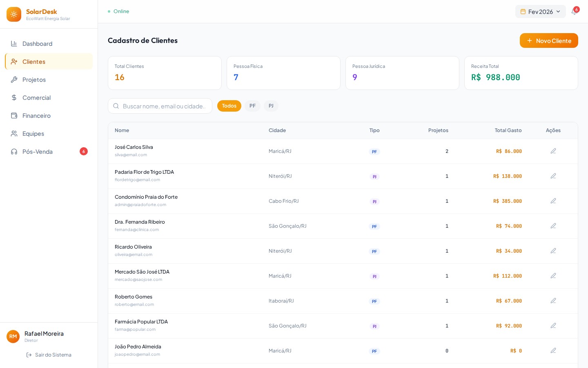Edit Ricardo Oliveira's record via pencil icon
Image resolution: width=588 pixels, height=368 pixels.
(x=553, y=251)
